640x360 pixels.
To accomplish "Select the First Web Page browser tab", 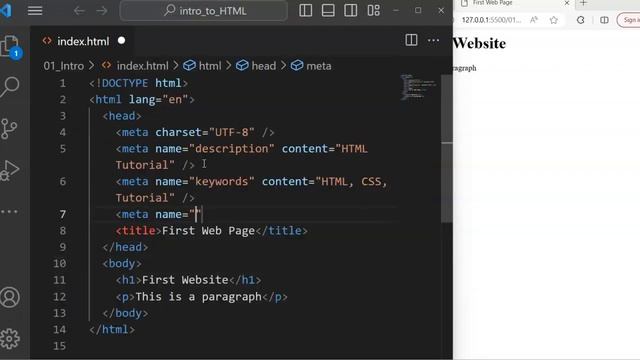I will coord(514,3).
